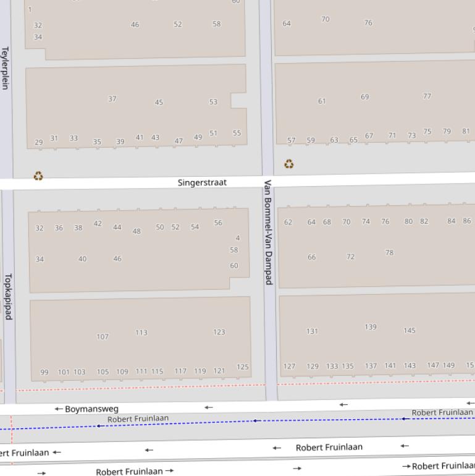Click the recycling icon left of Singerstraat label
This screenshot has height=476, width=475.
[38, 176]
